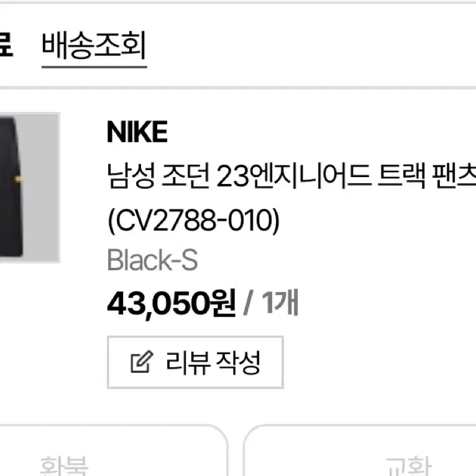Click the underline beneath 배송조회

click(x=94, y=66)
